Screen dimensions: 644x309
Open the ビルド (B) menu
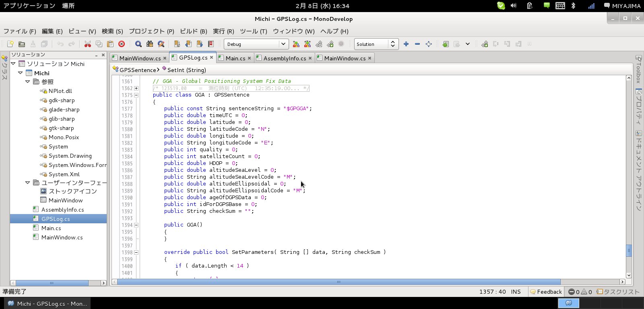pos(193,31)
